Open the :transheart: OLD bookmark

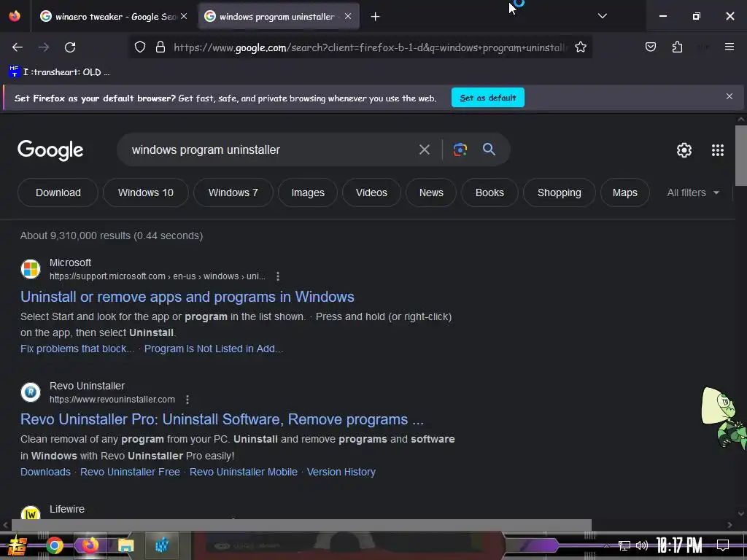[59, 72]
